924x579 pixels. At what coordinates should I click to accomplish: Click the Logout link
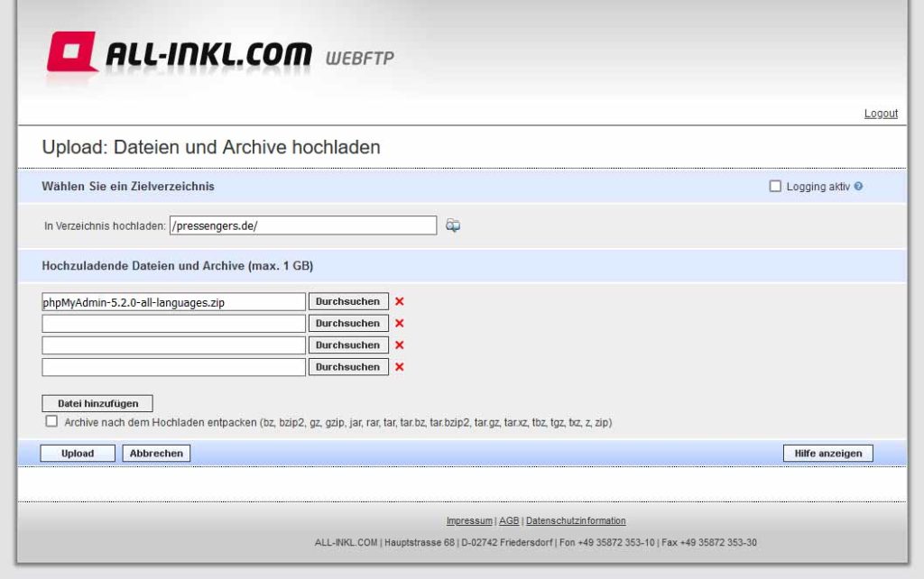[x=881, y=113]
